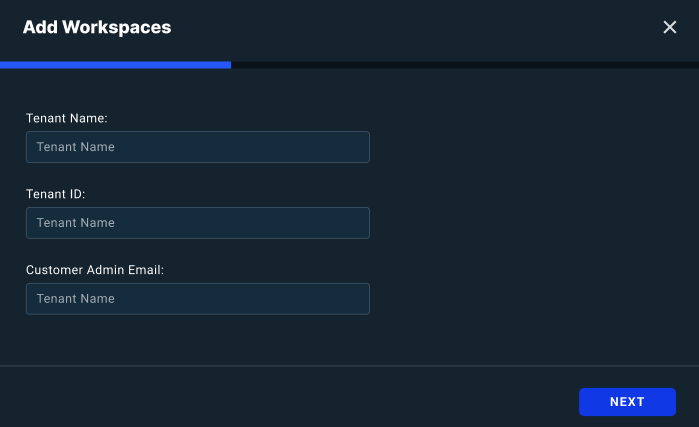Screen dimensions: 699x427
Task: Dismiss the dialog with the X icon
Action: click(x=670, y=27)
